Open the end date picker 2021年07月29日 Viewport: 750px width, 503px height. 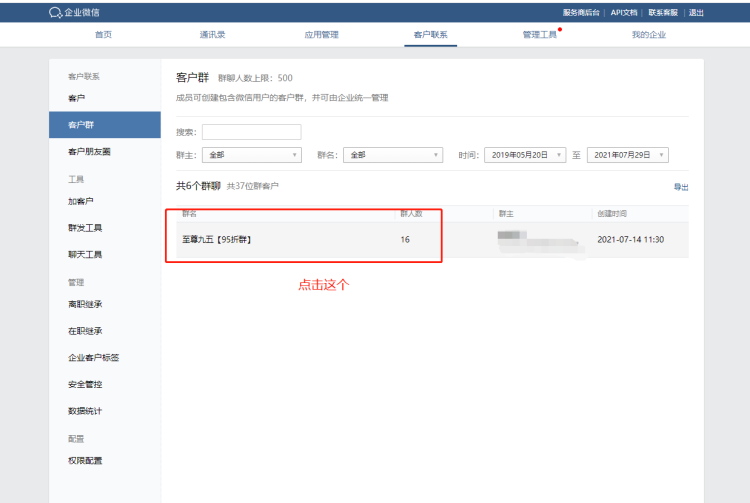pyautogui.click(x=627, y=155)
